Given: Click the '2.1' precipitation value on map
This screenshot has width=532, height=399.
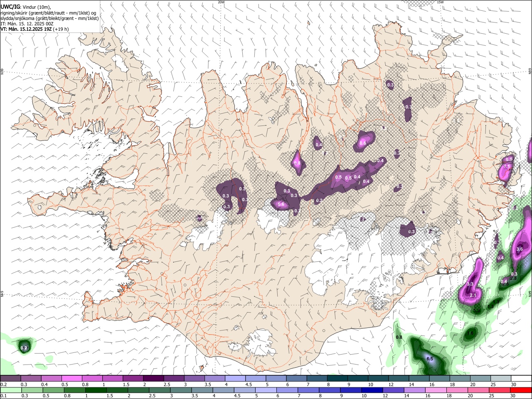Looking at the screenshot, I should pyautogui.click(x=473, y=295).
